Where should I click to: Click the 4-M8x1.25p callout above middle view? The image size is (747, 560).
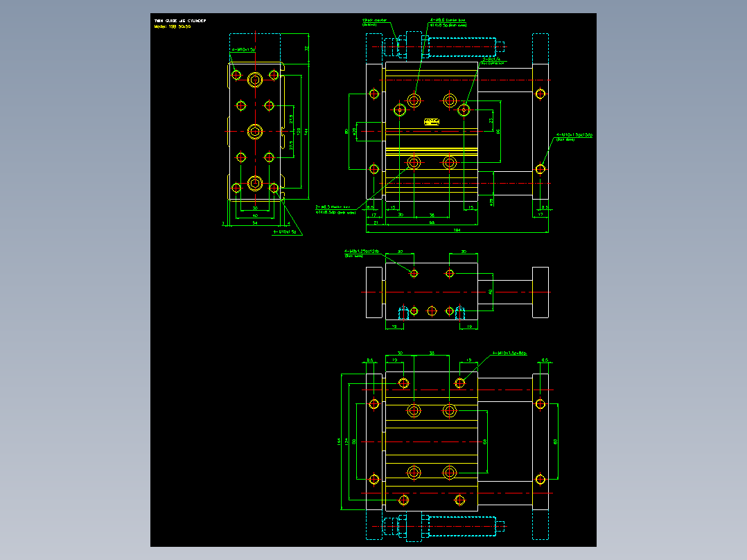pos(362,253)
